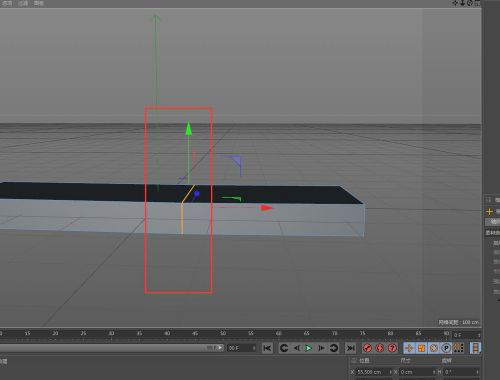Toggle position keyframe recording icon
Screen dimensions: 500x380
pos(409,348)
